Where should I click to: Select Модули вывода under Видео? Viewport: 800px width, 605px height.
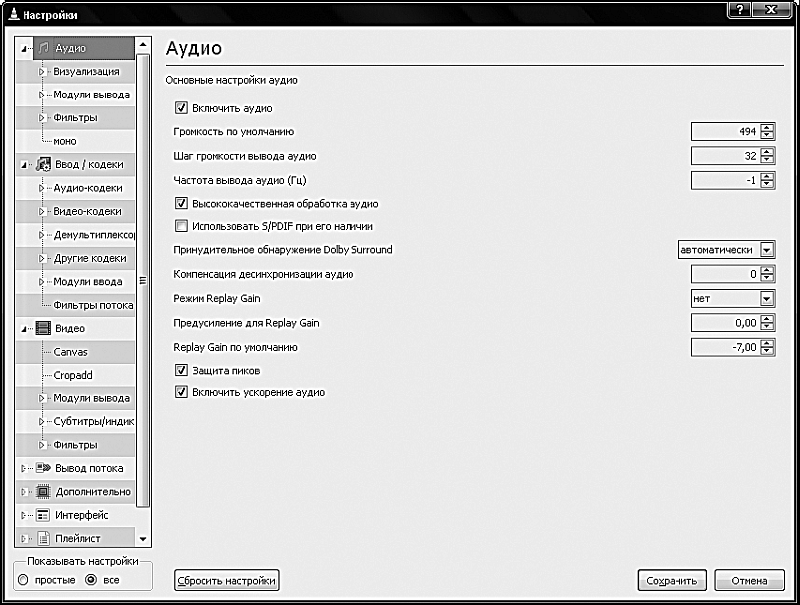point(92,398)
